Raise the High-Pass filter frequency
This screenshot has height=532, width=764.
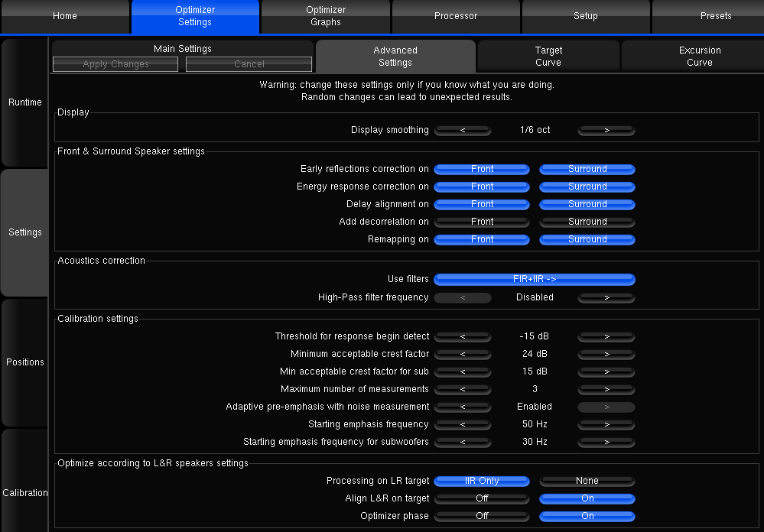pyautogui.click(x=606, y=298)
